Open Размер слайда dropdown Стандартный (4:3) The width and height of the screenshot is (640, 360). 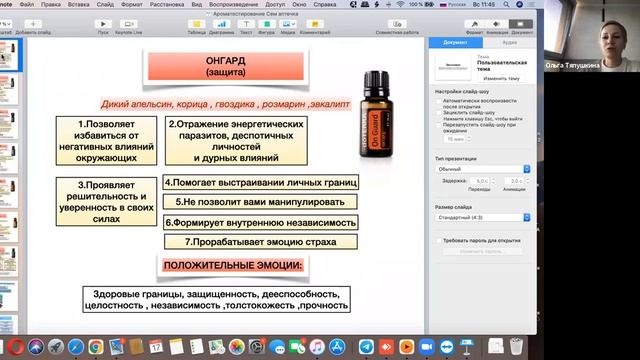tap(482, 218)
